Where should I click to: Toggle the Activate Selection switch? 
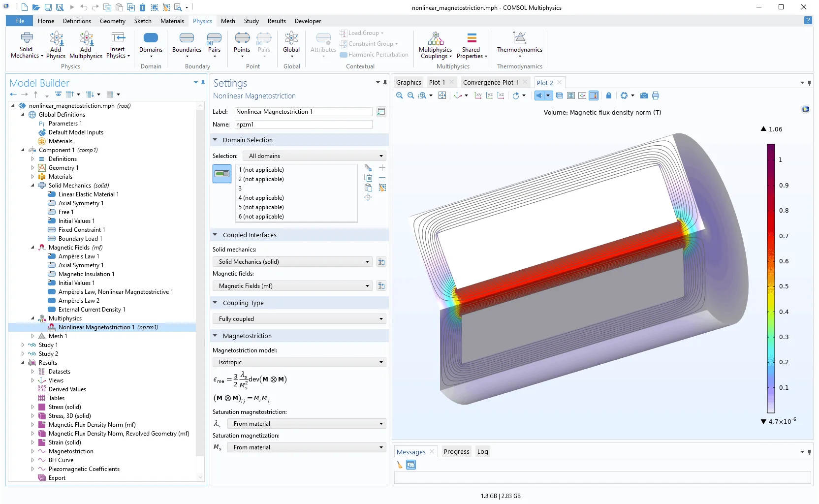point(222,174)
